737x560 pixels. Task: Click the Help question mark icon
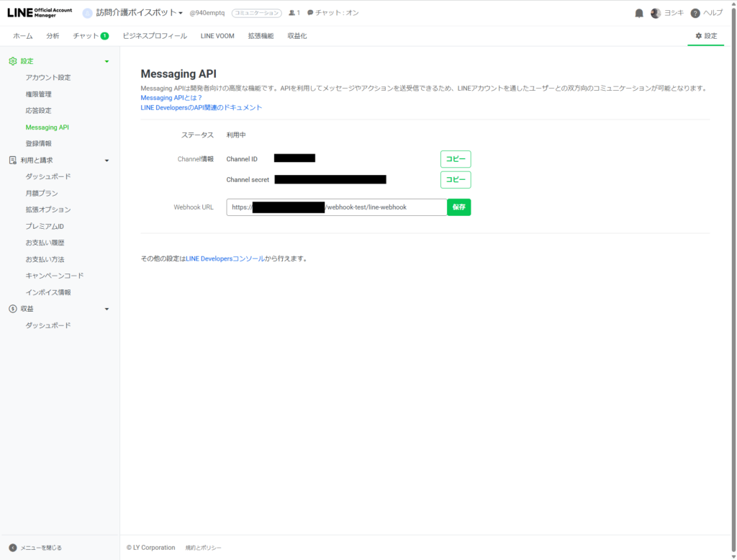coord(695,13)
